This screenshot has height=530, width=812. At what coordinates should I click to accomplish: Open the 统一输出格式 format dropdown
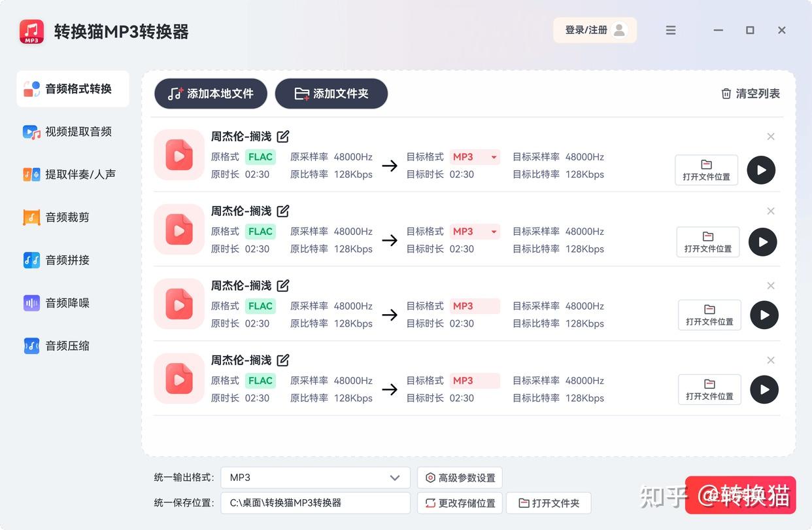[315, 478]
